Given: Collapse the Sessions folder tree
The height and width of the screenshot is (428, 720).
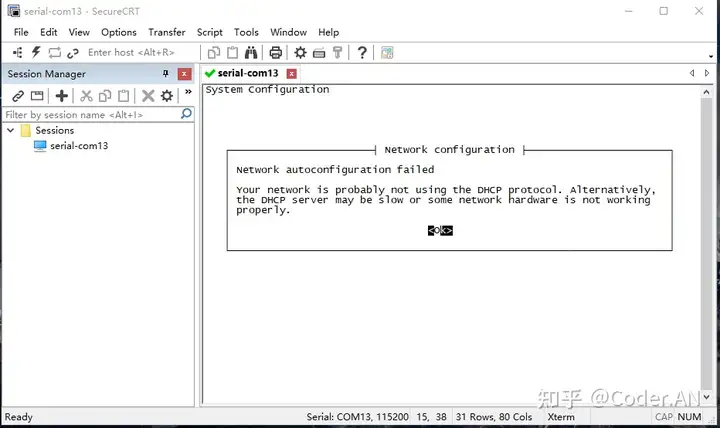Looking at the screenshot, I should pos(11,130).
